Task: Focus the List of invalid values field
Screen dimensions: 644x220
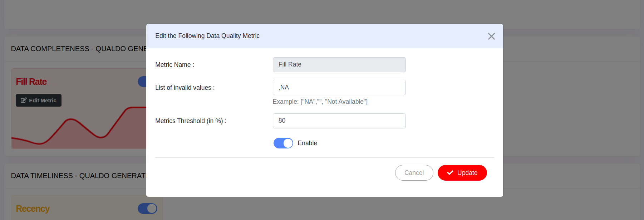Action: (x=339, y=88)
